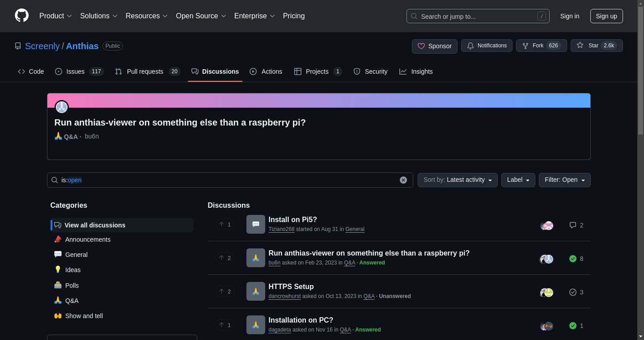This screenshot has height=340, width=644.
Task: Click the Sign in link
Action: (570, 16)
